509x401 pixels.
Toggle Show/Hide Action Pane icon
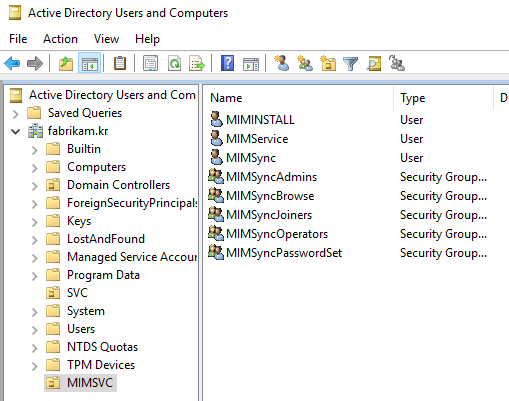[x=251, y=64]
